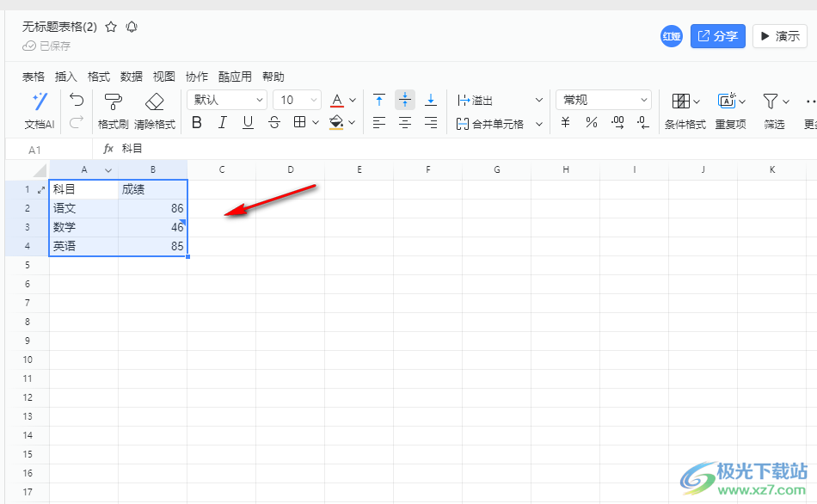Open the font size 10 dropdown
The image size is (817, 504).
(298, 100)
